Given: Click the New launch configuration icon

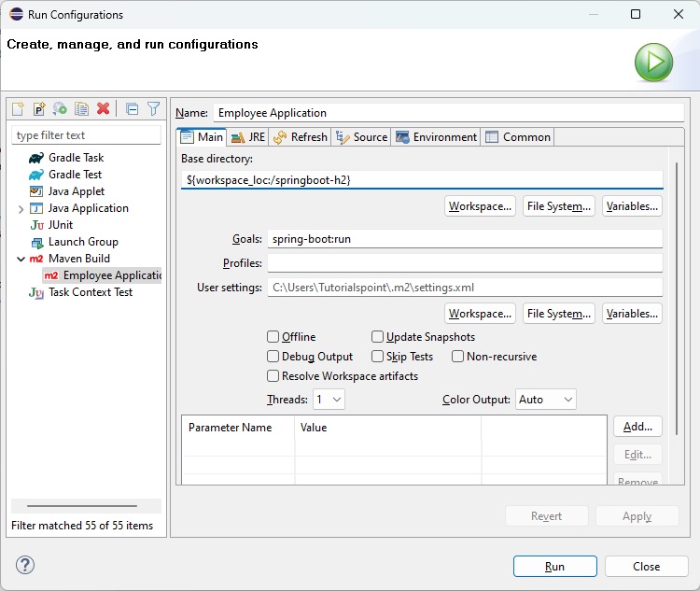Looking at the screenshot, I should (x=18, y=109).
